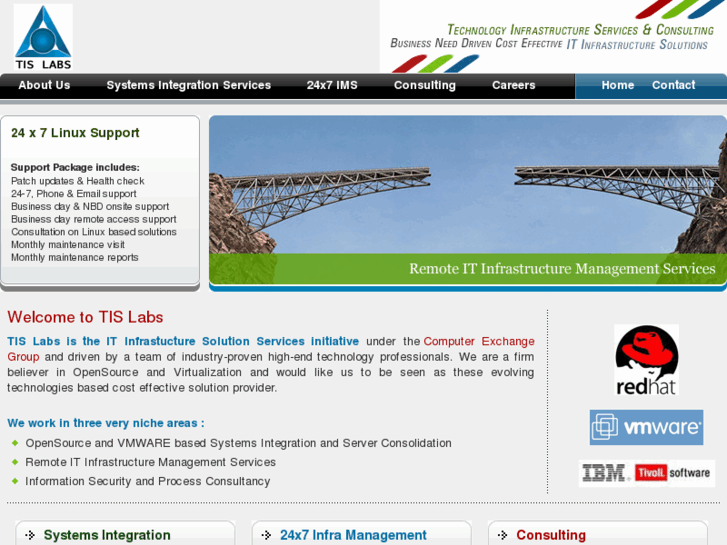Click 'Support Package includes:' label
This screenshot has width=727, height=545.
coord(75,167)
